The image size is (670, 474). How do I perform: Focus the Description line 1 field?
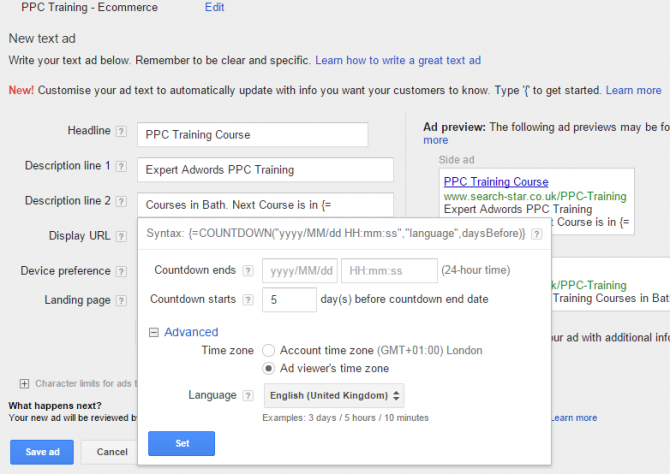[265, 170]
